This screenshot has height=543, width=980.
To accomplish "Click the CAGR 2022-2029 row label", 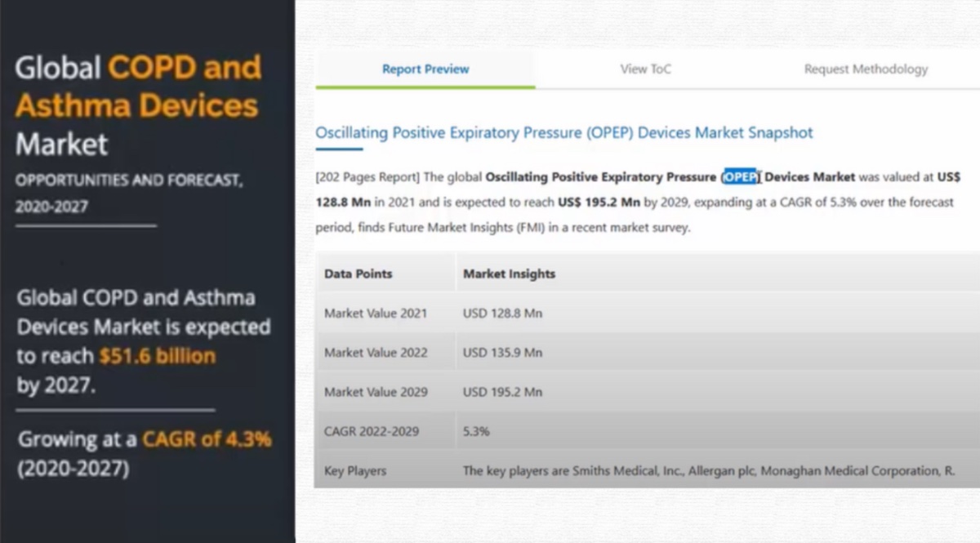I will 372,431.
